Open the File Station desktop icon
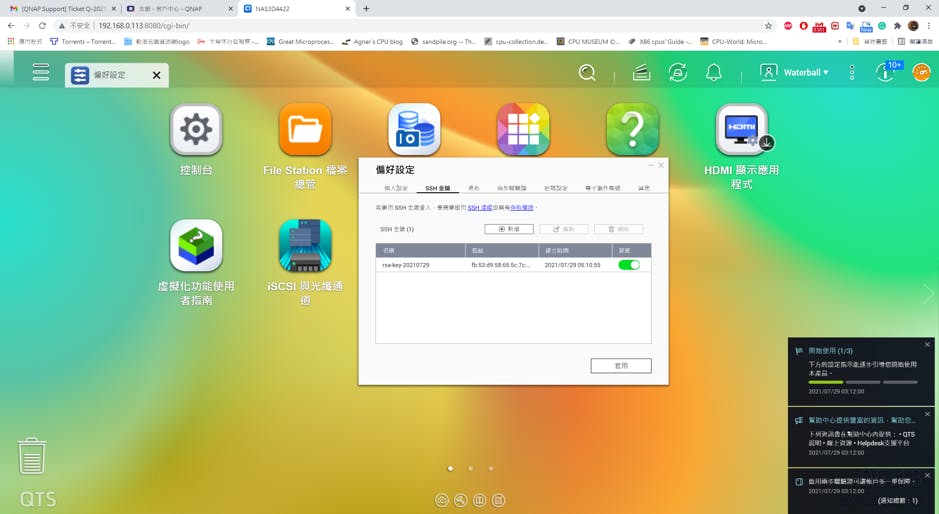Viewport: 939px width, 514px height. tap(305, 130)
